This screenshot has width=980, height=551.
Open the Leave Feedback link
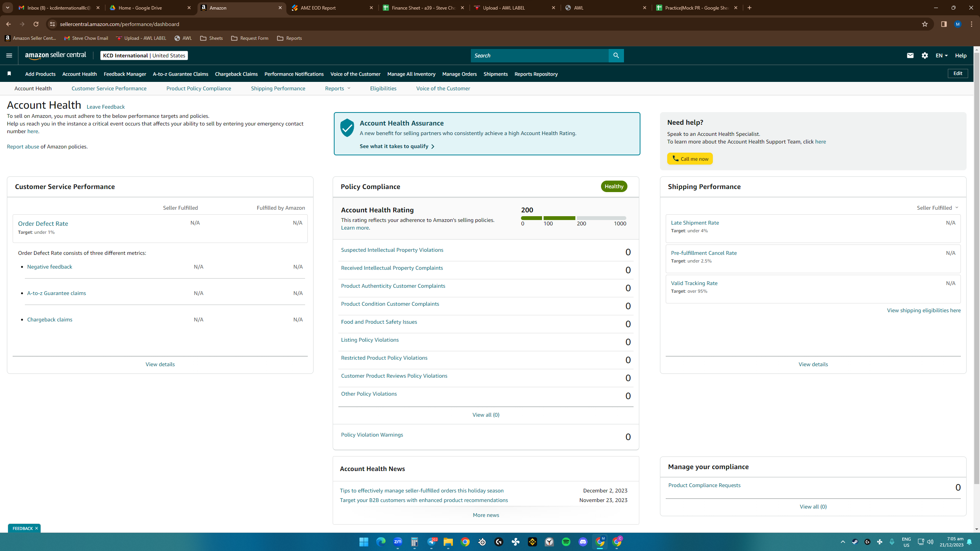(x=106, y=107)
